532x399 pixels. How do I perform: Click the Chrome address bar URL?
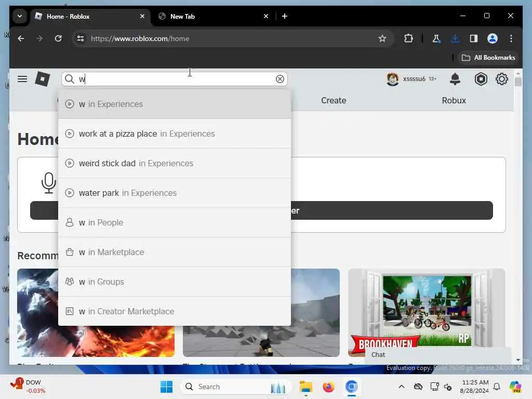click(x=140, y=38)
